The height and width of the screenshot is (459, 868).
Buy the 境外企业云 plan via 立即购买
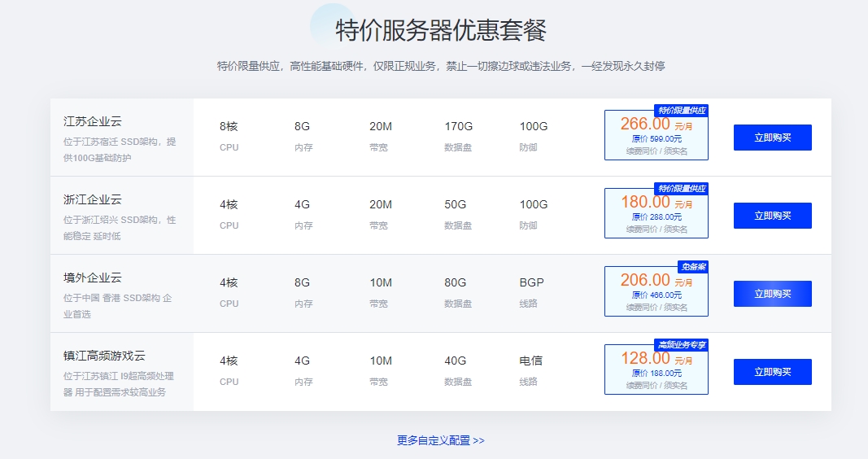pos(772,294)
